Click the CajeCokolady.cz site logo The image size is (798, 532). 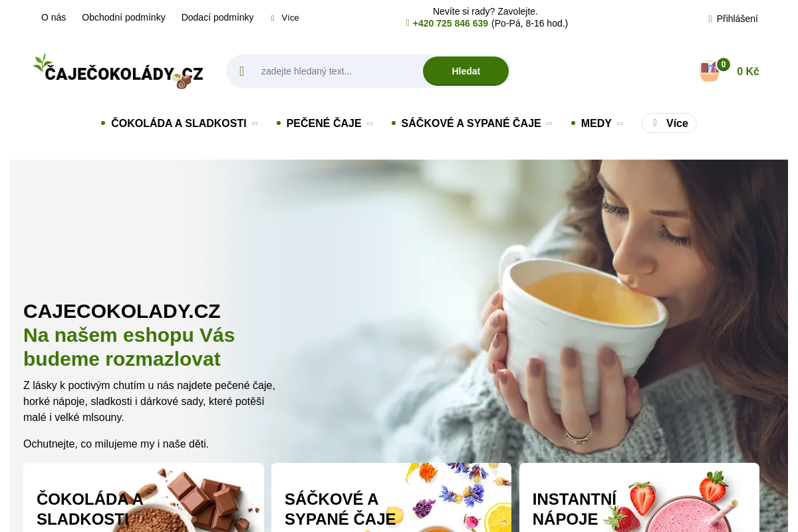tap(118, 71)
